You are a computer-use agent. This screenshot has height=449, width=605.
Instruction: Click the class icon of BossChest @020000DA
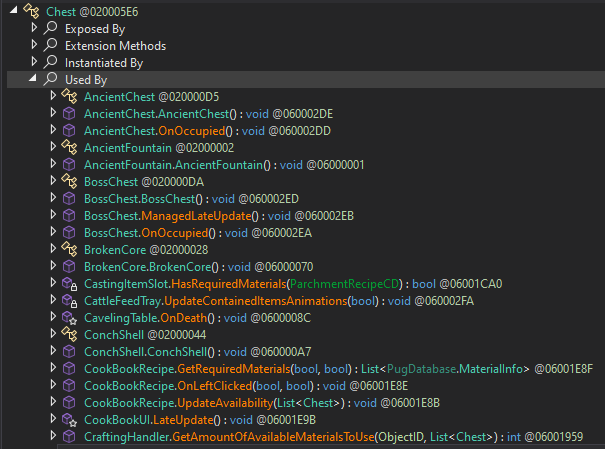click(69, 181)
